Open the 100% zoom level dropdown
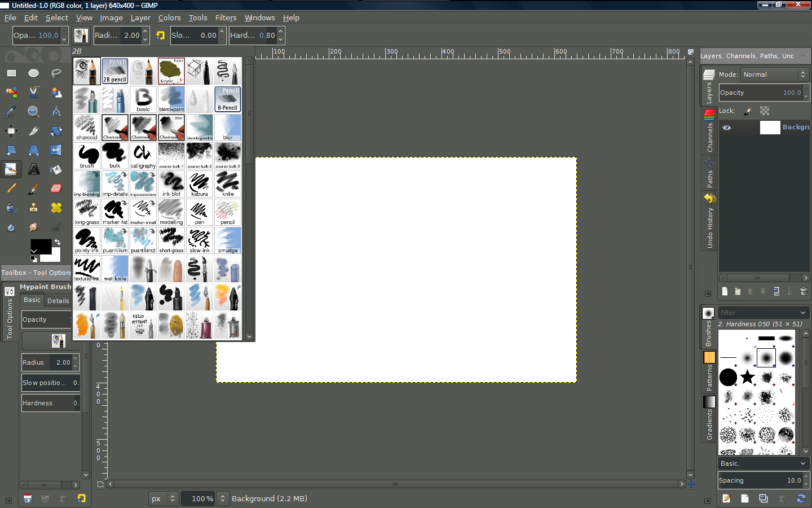 (x=222, y=498)
